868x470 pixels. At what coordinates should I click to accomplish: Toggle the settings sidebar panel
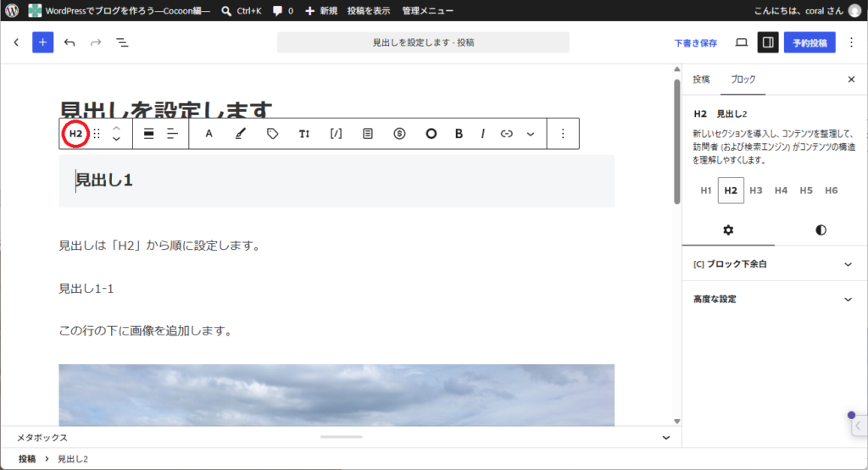click(x=768, y=42)
